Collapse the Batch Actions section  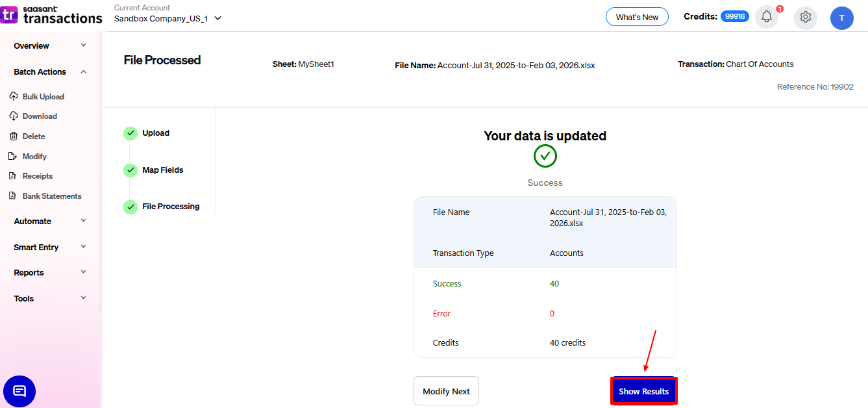pyautogui.click(x=39, y=71)
